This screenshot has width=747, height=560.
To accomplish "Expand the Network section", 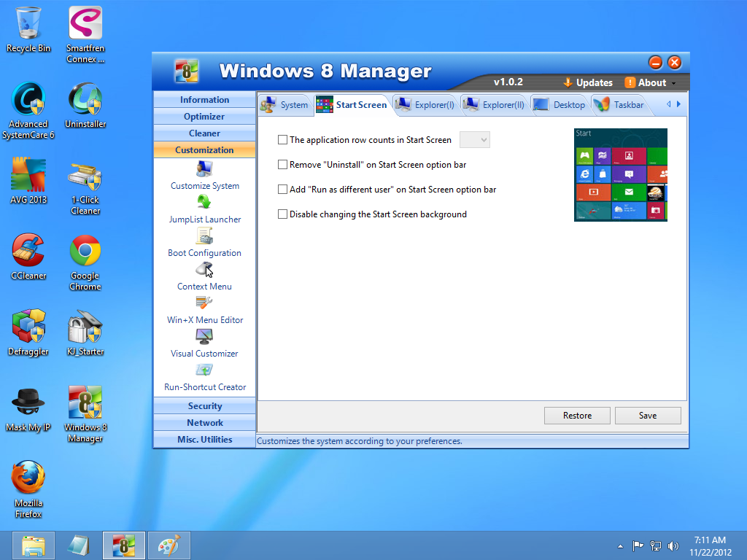I will [x=204, y=422].
